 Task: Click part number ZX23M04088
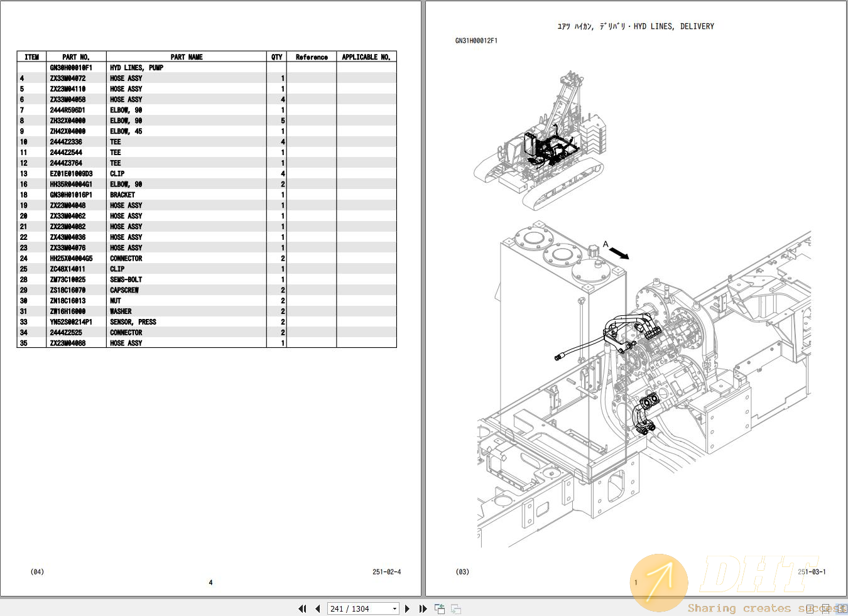click(x=68, y=343)
